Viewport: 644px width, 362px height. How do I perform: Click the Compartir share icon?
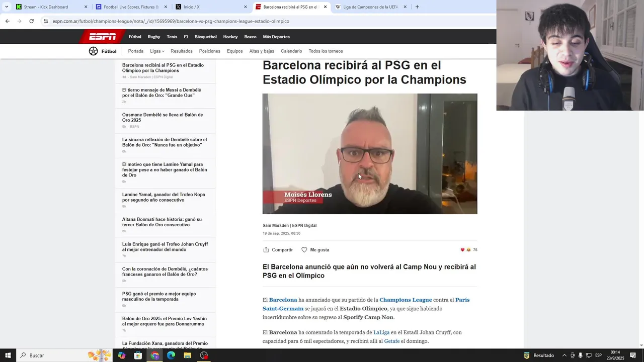click(266, 250)
